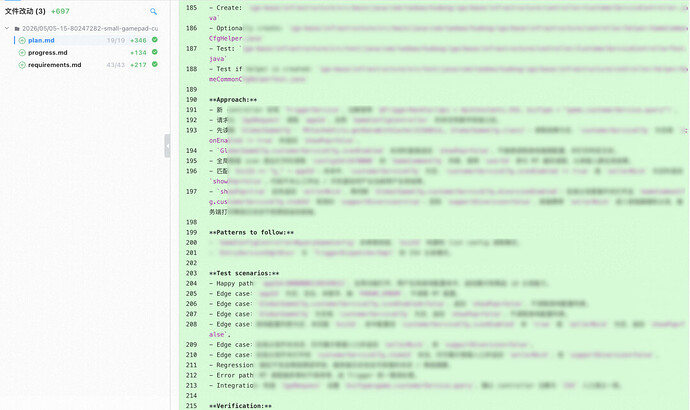The image size is (690, 410).
Task: Click diff line number 199
Action: (x=191, y=232)
